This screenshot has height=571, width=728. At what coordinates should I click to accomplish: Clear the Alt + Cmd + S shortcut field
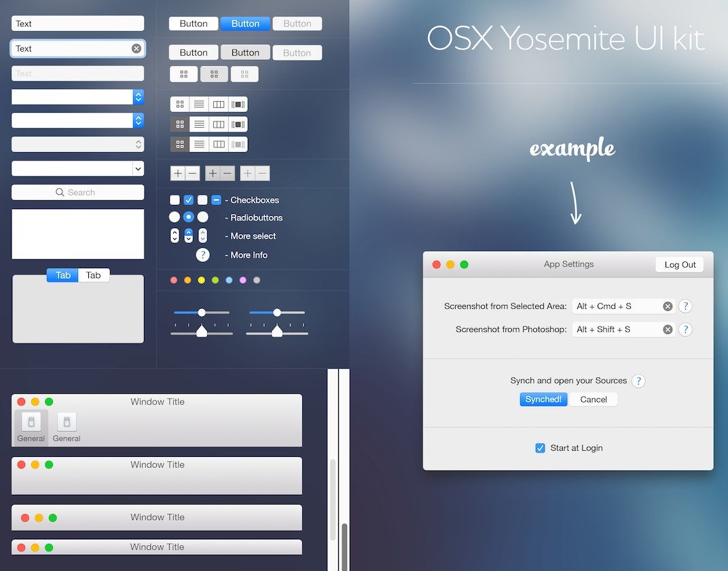pos(668,306)
